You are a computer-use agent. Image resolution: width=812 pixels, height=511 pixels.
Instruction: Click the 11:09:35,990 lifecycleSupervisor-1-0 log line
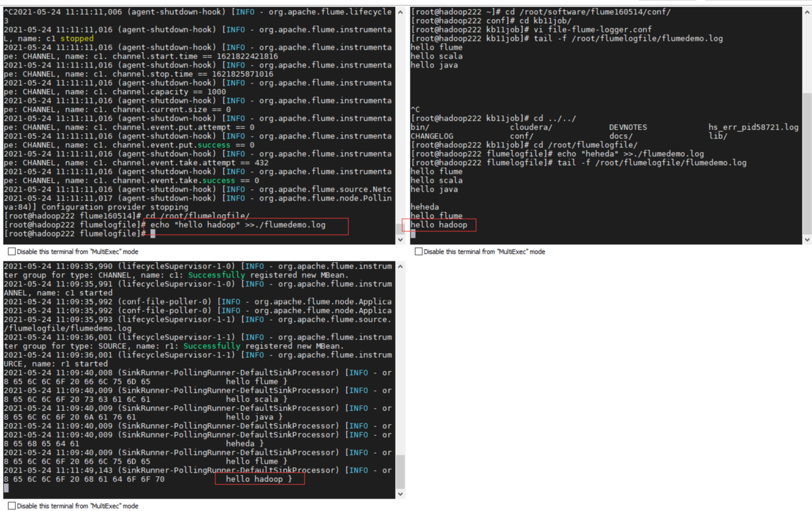point(198,267)
